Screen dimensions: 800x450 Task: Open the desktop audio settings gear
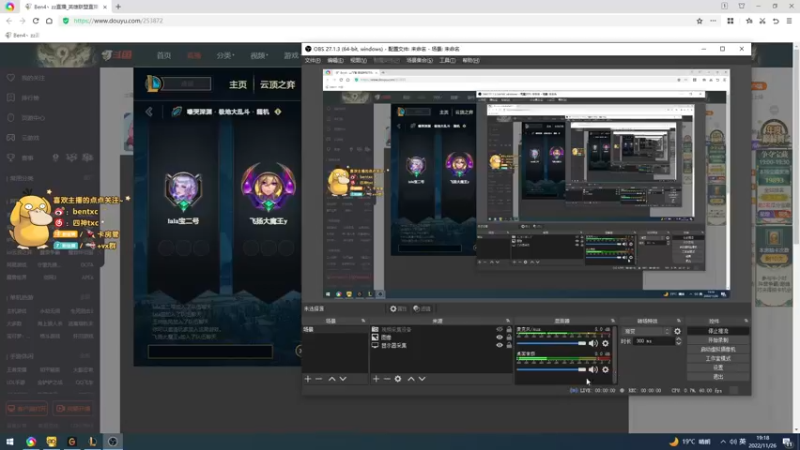tap(606, 369)
